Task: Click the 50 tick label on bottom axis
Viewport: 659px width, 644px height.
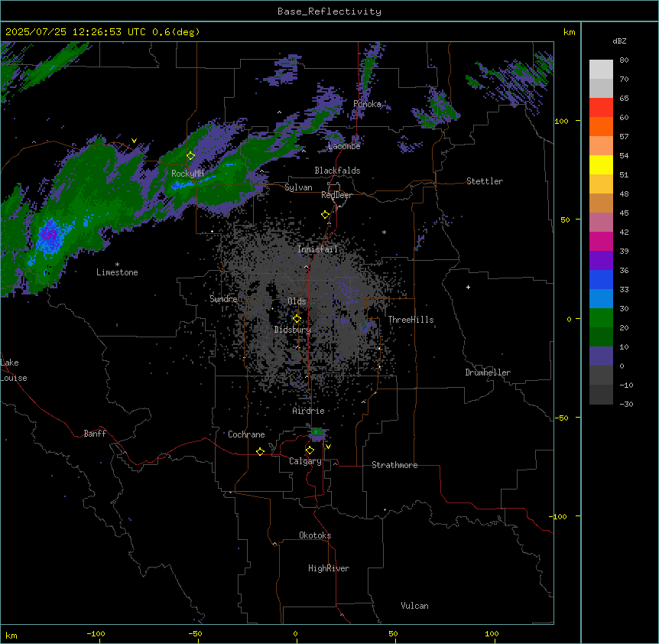Action: pos(393,633)
